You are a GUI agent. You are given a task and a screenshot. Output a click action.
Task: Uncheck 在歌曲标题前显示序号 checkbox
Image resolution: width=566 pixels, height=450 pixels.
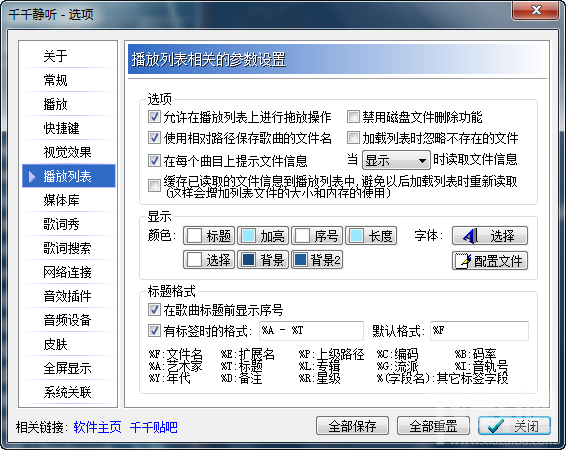click(154, 310)
